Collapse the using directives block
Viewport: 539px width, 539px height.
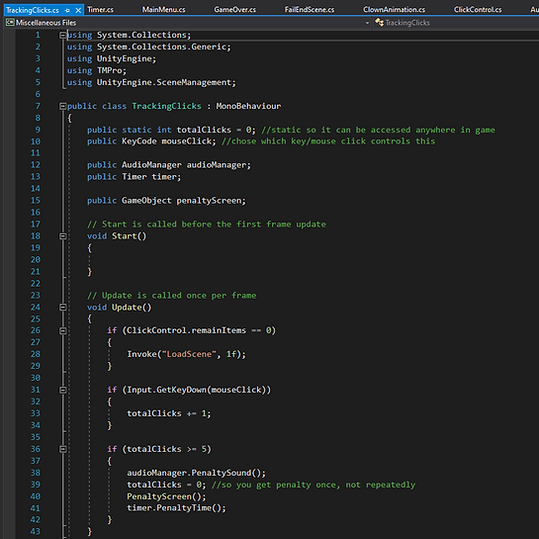click(63, 35)
